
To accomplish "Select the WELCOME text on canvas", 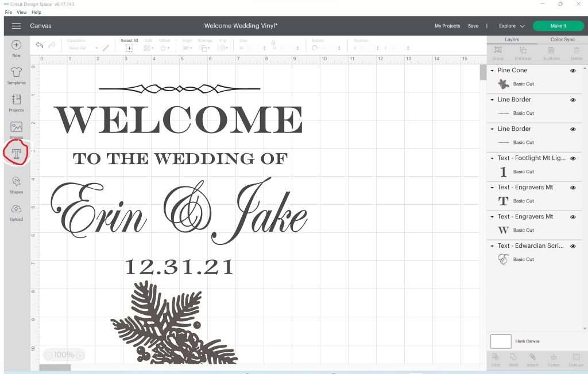I will (x=179, y=120).
